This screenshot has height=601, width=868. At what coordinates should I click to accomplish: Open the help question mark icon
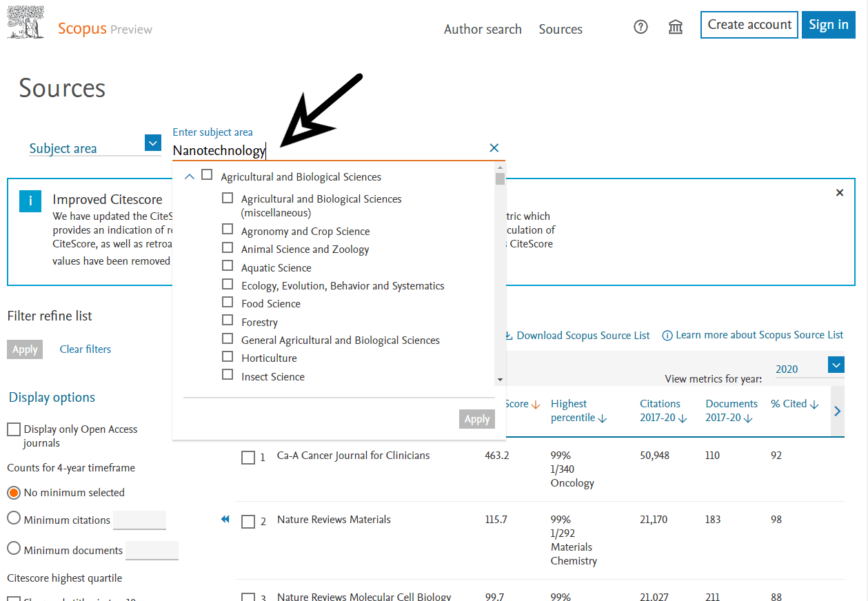pos(641,28)
